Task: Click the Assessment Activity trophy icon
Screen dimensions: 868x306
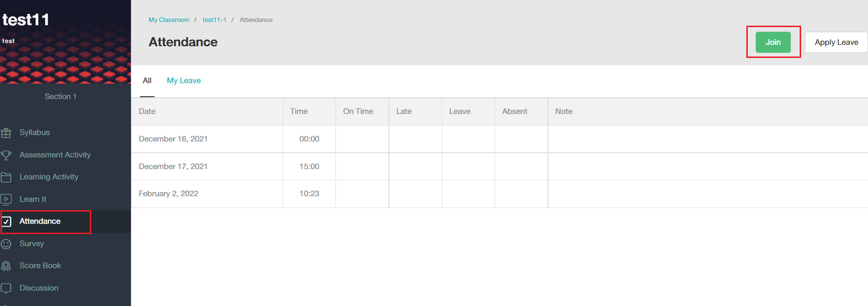Action: 6,155
